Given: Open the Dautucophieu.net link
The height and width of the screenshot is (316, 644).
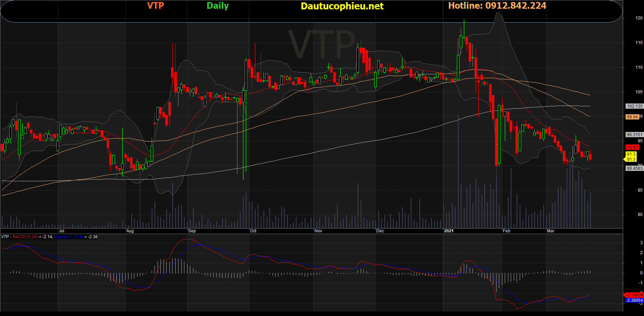Looking at the screenshot, I should click(342, 6).
